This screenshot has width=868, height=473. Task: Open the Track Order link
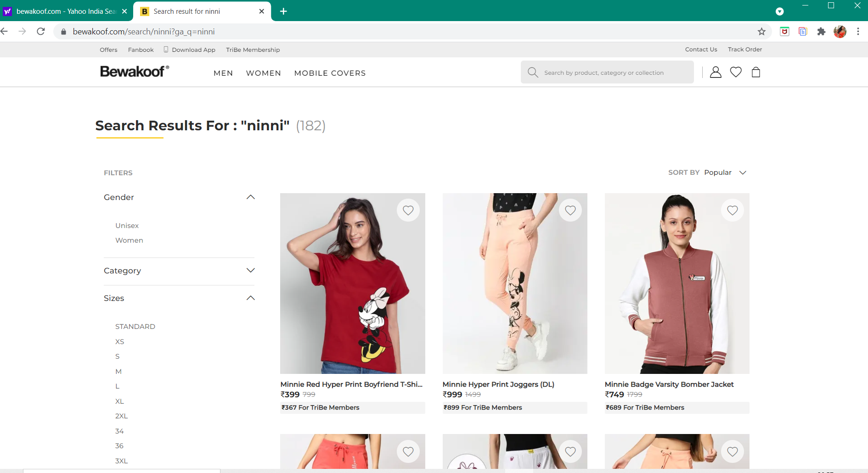(744, 50)
